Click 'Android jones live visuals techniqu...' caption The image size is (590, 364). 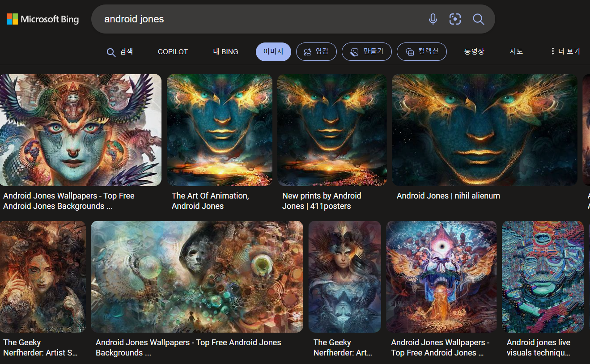click(539, 347)
